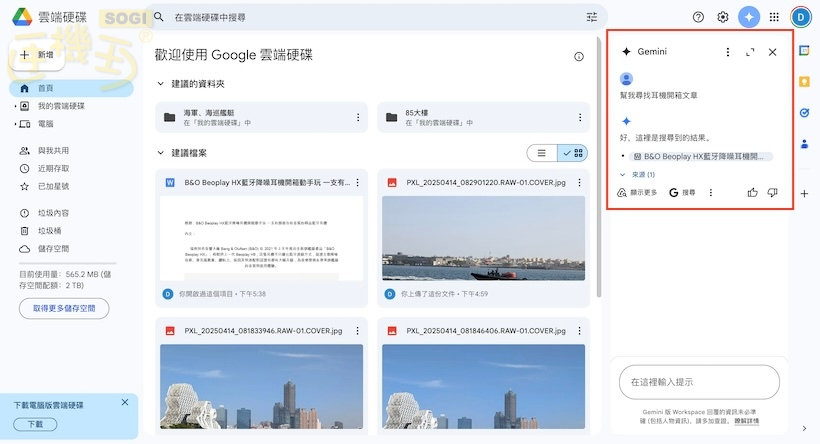Focus the Gemini 在這裡輸入提示 prompt box
Viewport: 820px width, 444px height.
pos(699,382)
